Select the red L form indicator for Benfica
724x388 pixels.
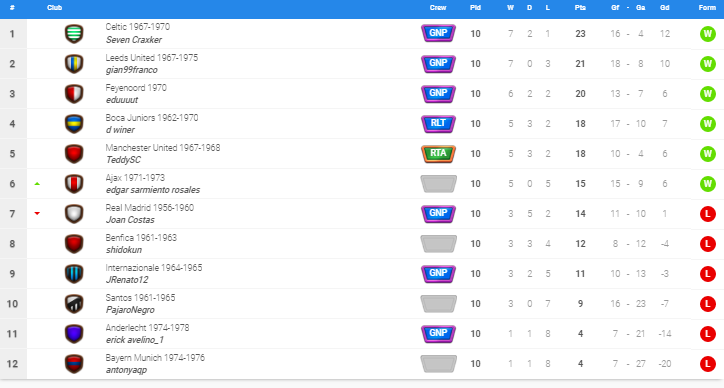[707, 244]
